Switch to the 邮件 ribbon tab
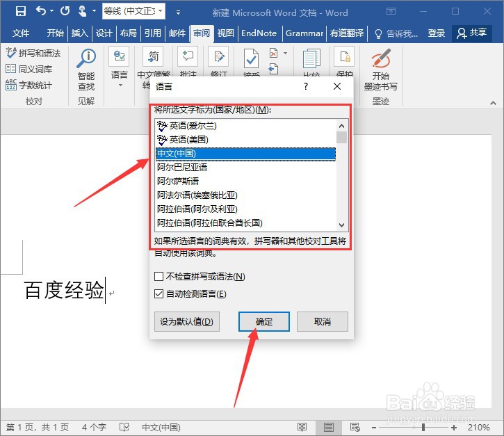Viewport: 504px width, 436px height. 177,33
